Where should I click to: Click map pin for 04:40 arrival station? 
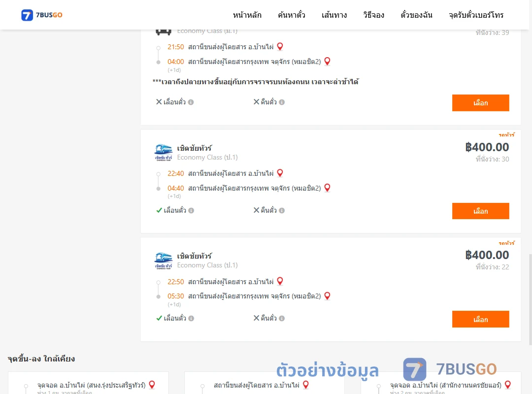tap(328, 188)
